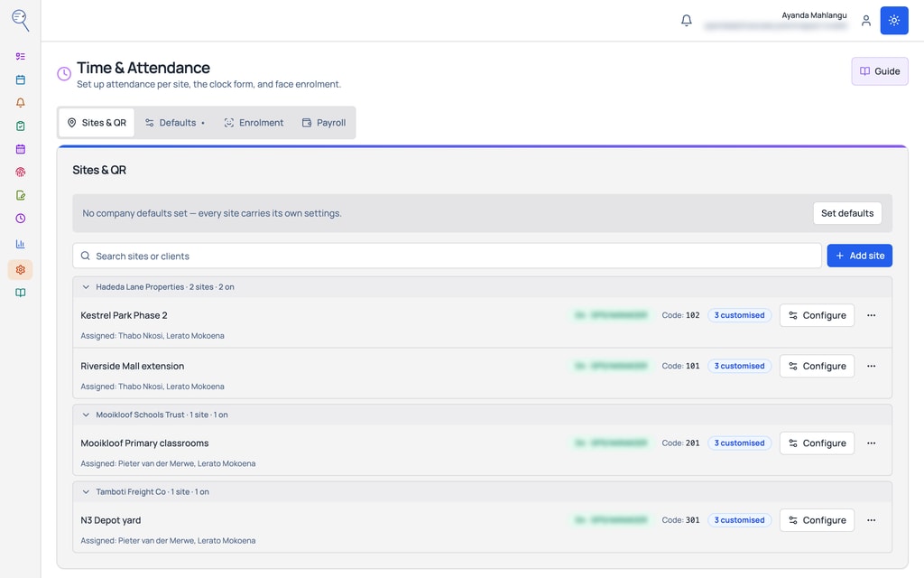Switch to the Payroll tab

click(324, 123)
